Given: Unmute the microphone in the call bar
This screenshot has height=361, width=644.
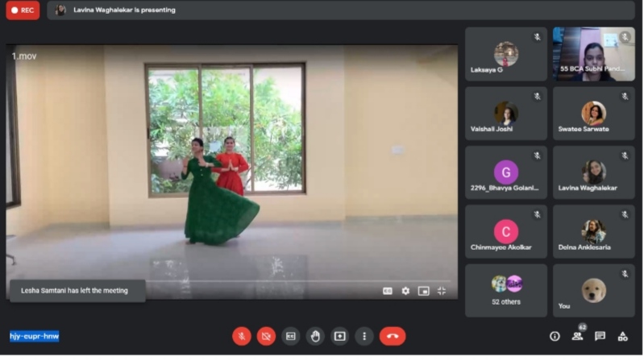Looking at the screenshot, I should coord(241,336).
